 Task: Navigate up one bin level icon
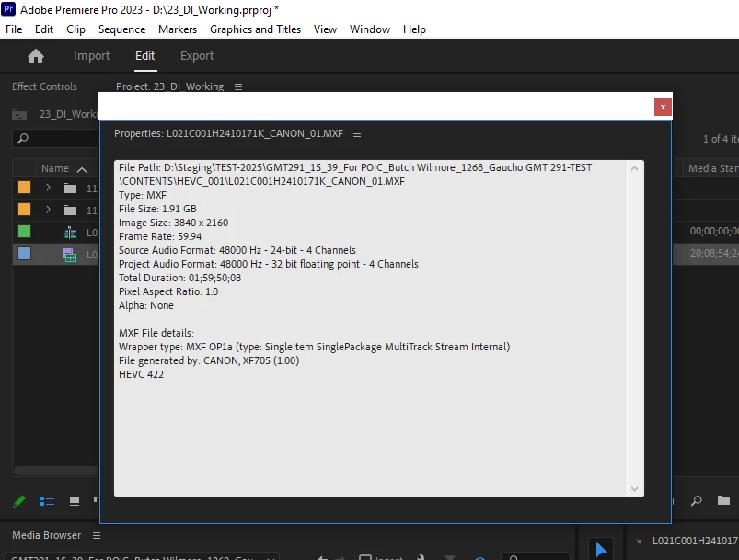[x=19, y=114]
